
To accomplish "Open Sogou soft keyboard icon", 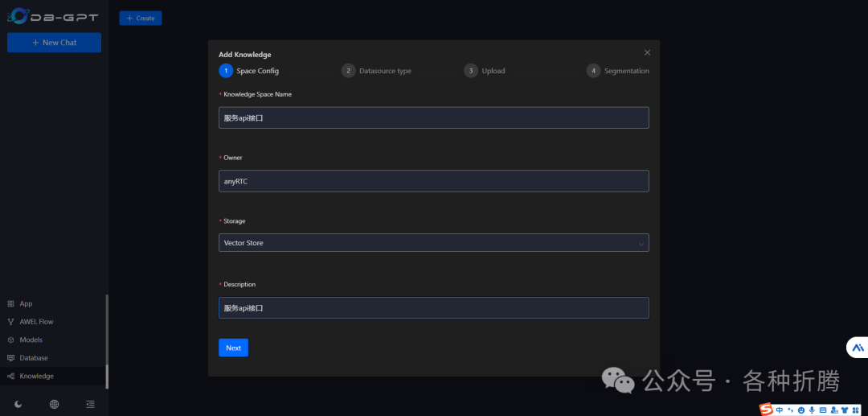I will 823,410.
